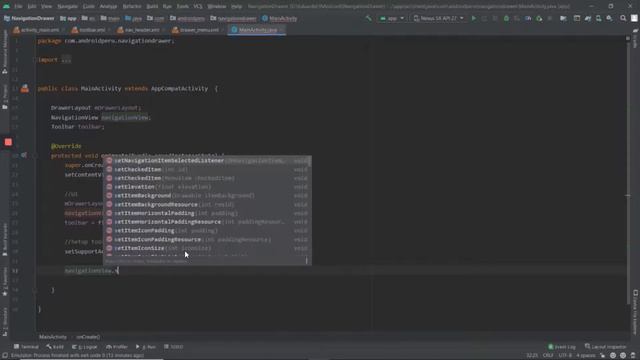
Task: Open the Refactor menu
Action: (132, 7)
